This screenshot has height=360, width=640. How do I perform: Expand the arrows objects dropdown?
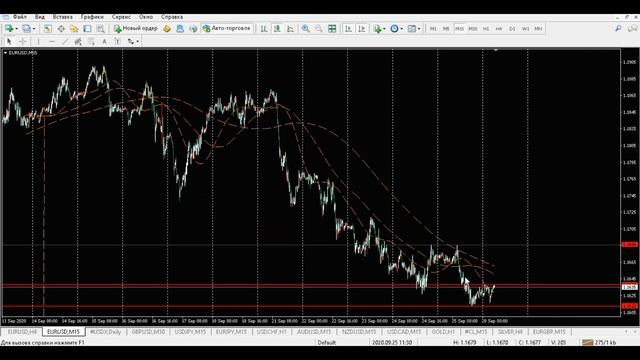138,41
